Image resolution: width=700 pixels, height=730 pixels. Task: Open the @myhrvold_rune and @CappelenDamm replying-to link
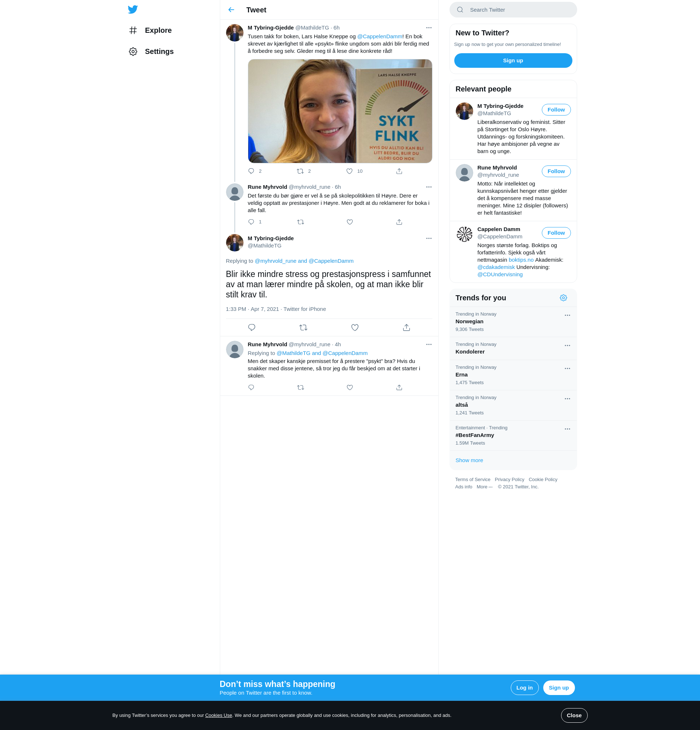tap(304, 261)
